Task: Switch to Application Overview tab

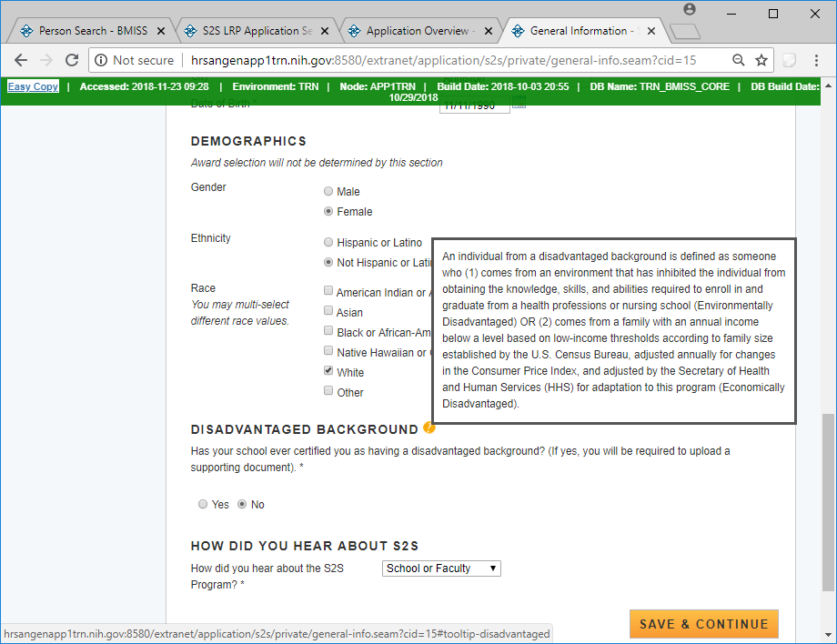Action: coord(417,31)
